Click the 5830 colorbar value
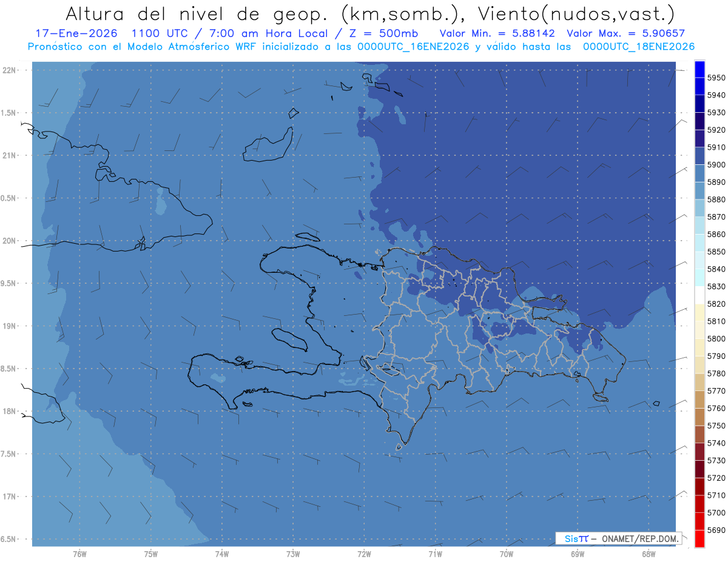This screenshot has width=728, height=562. (x=716, y=286)
